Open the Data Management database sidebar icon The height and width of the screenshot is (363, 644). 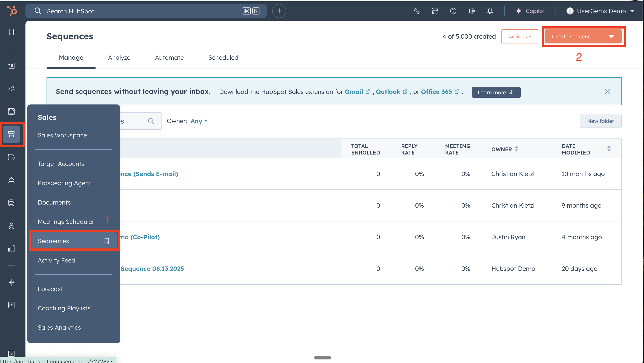11,203
